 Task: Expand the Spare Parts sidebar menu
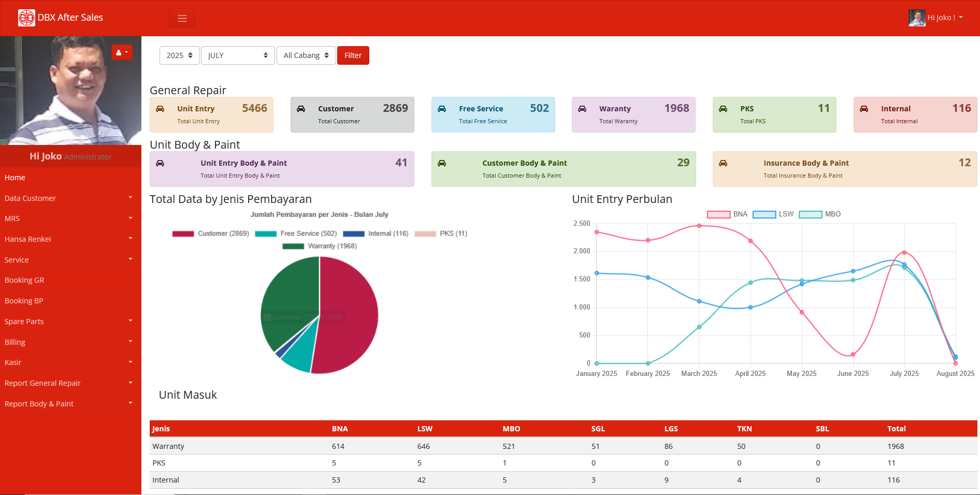tap(70, 322)
